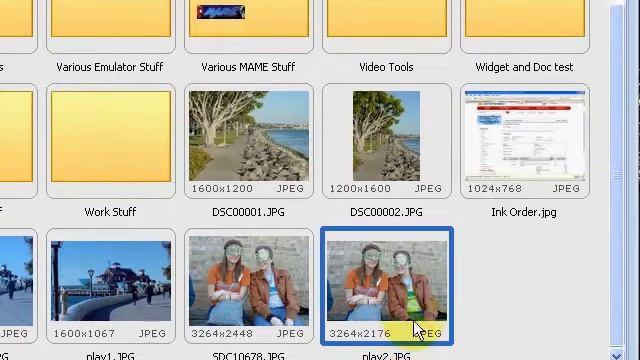Click the vertical scrollbar thumb
This screenshot has height=360, width=640.
coord(617,175)
